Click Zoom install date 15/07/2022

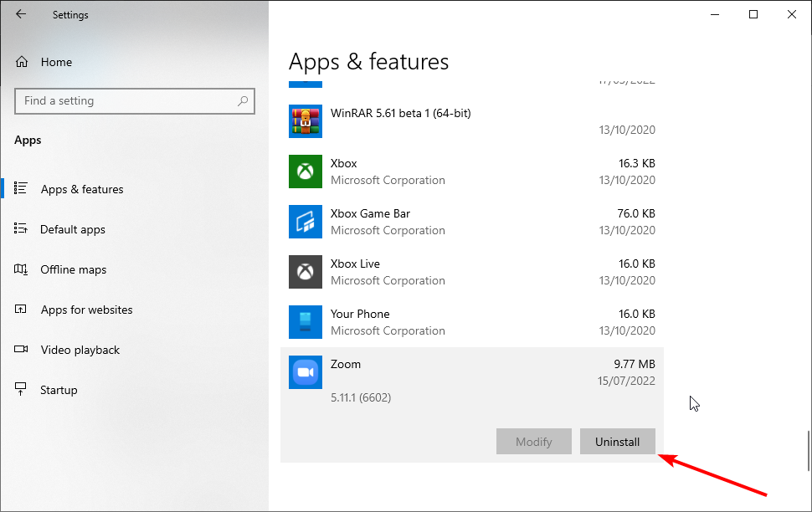pyautogui.click(x=627, y=381)
